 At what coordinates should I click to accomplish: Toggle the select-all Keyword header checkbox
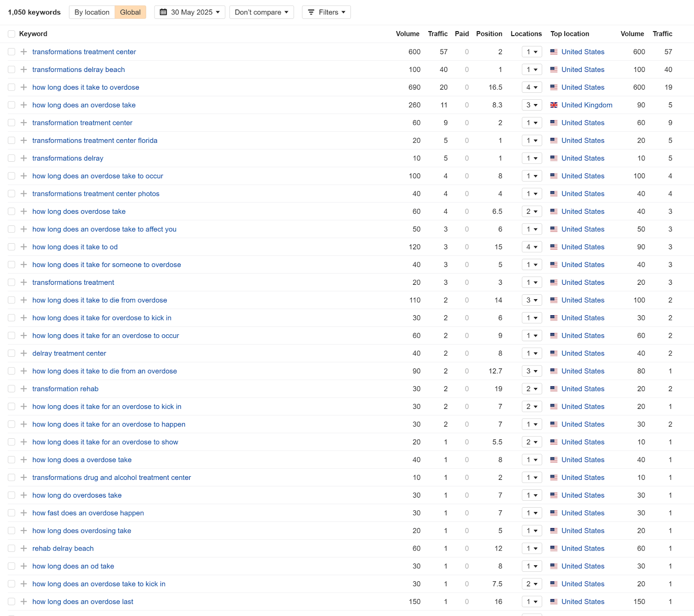11,34
